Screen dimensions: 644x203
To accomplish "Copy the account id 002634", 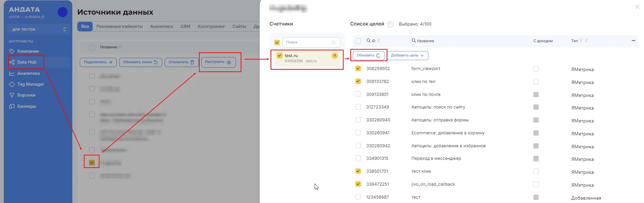I will click(x=42, y=17).
